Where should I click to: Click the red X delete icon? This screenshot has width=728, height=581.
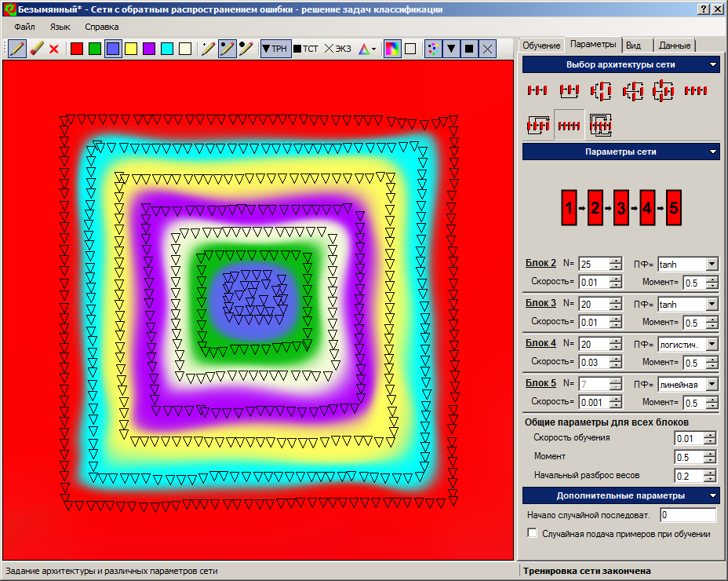tap(54, 49)
